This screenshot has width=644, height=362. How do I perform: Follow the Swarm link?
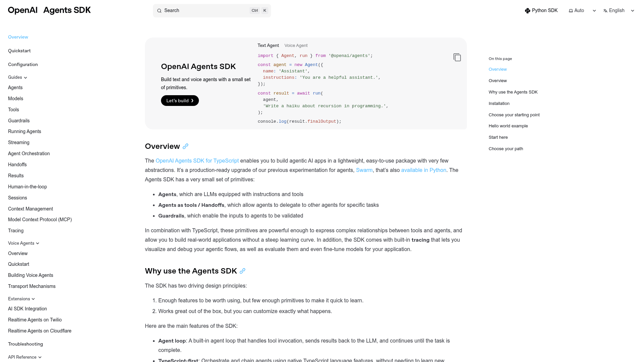click(x=364, y=170)
